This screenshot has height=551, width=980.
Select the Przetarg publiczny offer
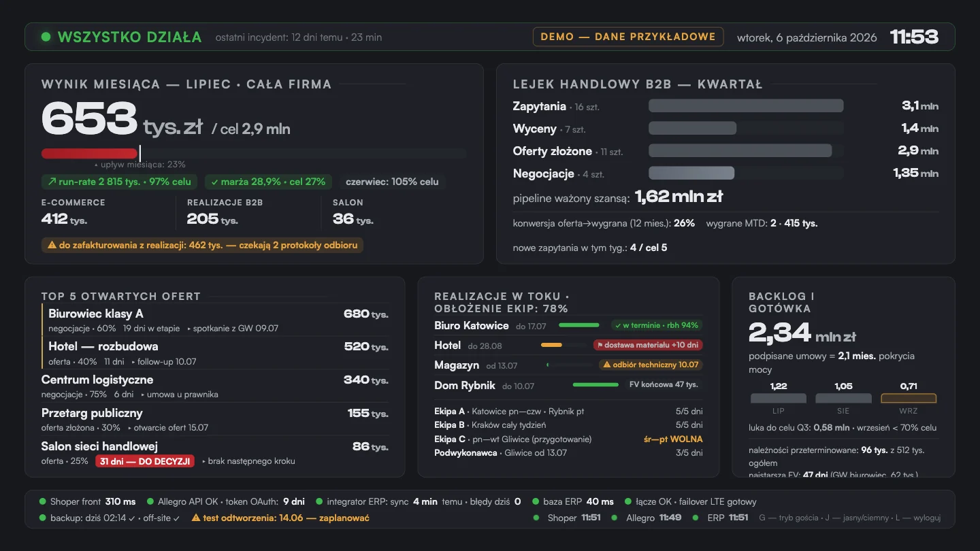(215, 419)
